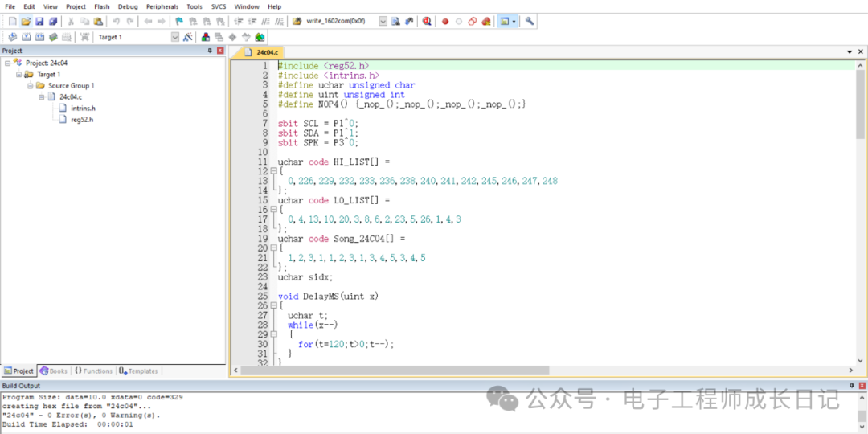Collapse the HI_LIST code fold marker
The width and height of the screenshot is (868, 434).
coord(273,171)
